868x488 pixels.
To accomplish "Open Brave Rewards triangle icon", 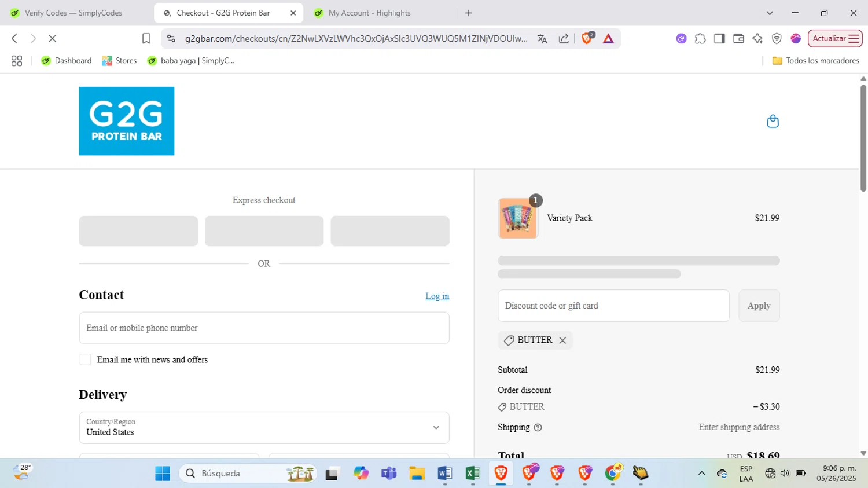I will (608, 39).
